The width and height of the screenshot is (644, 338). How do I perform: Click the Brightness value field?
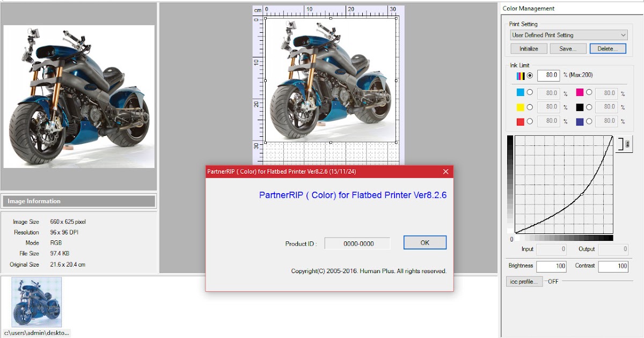tap(552, 266)
